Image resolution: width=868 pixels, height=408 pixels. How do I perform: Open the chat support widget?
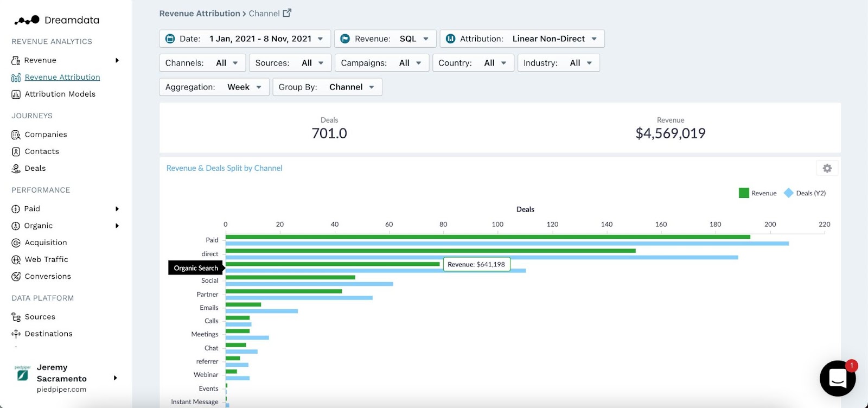click(x=837, y=378)
